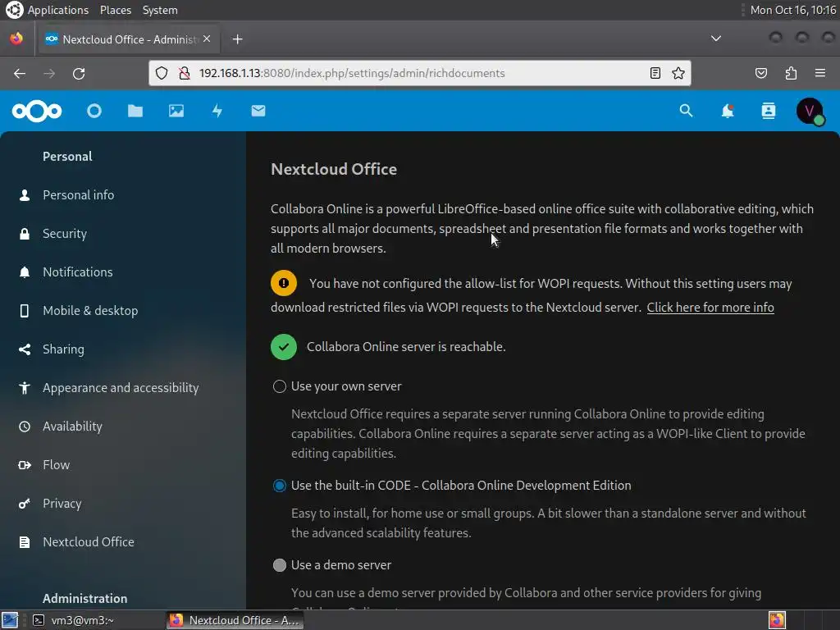Go to Flow settings
The width and height of the screenshot is (840, 630).
click(x=57, y=465)
